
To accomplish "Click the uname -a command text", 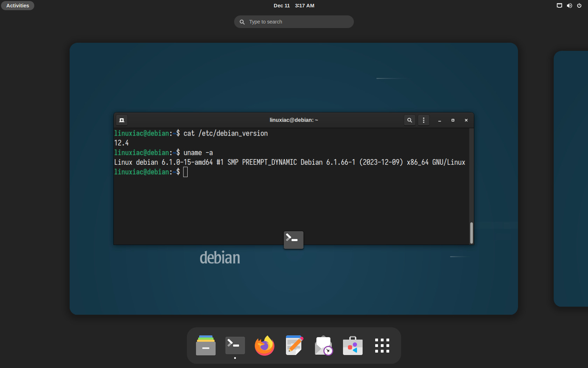I will click(198, 153).
